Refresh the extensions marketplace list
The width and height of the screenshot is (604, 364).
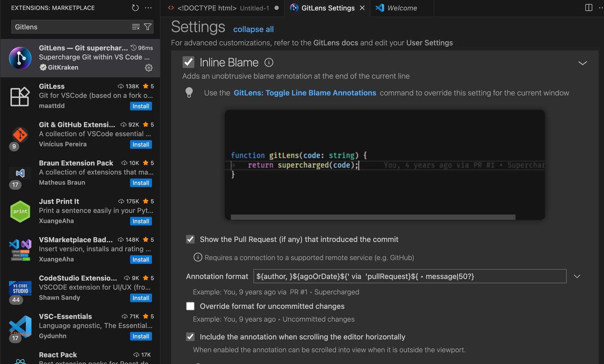click(x=135, y=8)
